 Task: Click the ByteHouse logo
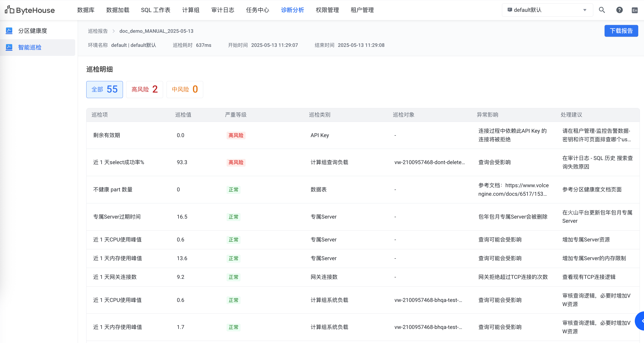pyautogui.click(x=30, y=10)
